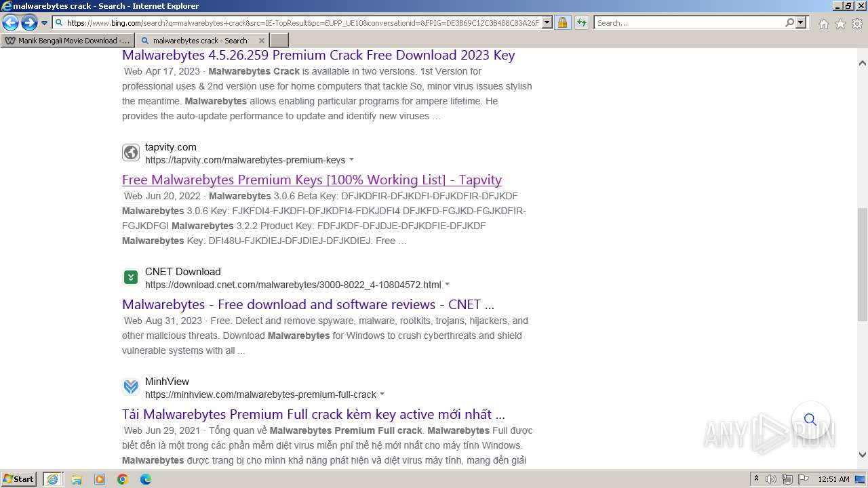Expand the minhview.com URL dropdown caret
Image resolution: width=868 pixels, height=488 pixels.
point(382,394)
